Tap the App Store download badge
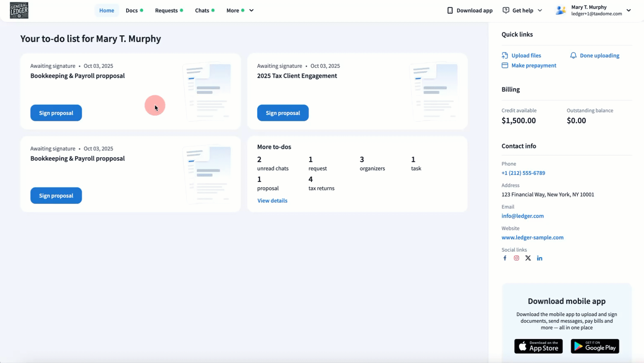Viewport: 644px width, 363px height. (538, 346)
